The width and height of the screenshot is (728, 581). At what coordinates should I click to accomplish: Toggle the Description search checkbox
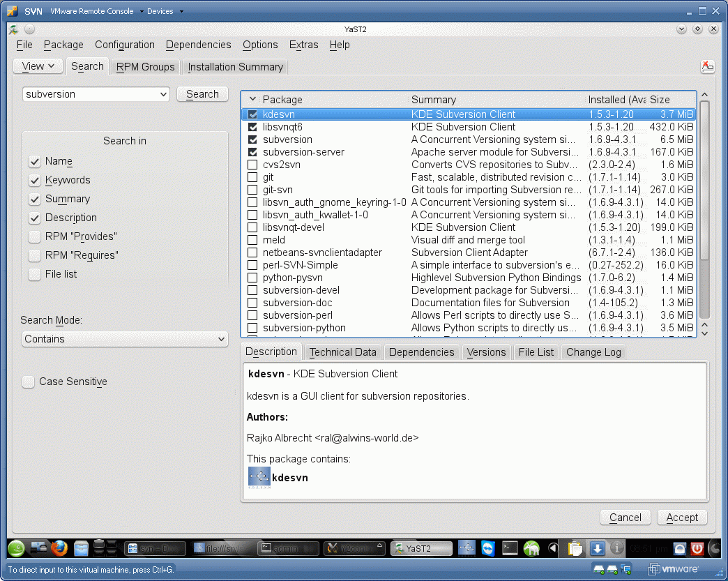(34, 218)
